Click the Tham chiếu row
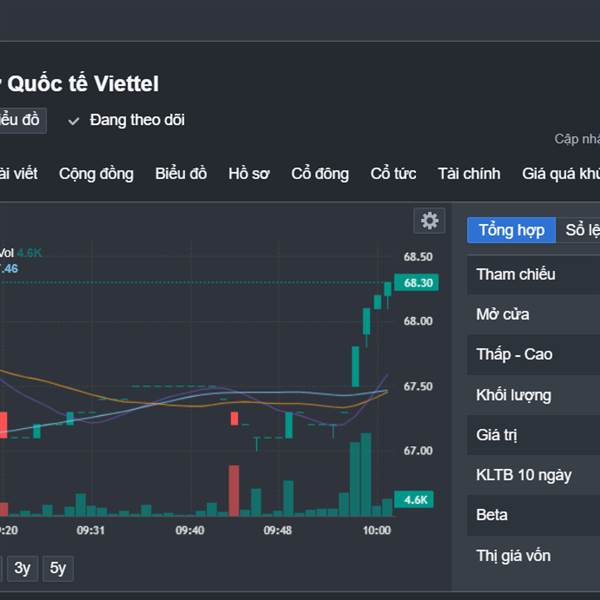 coord(533,274)
